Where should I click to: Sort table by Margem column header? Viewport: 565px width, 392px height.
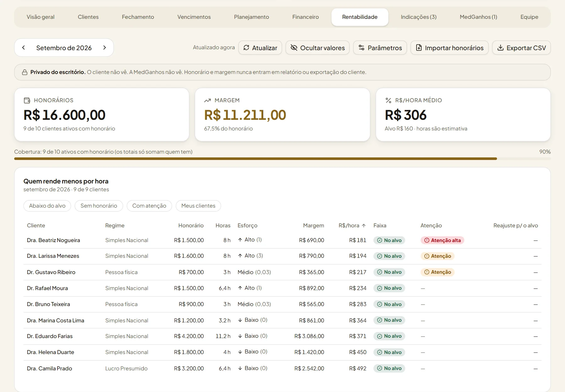(314, 225)
